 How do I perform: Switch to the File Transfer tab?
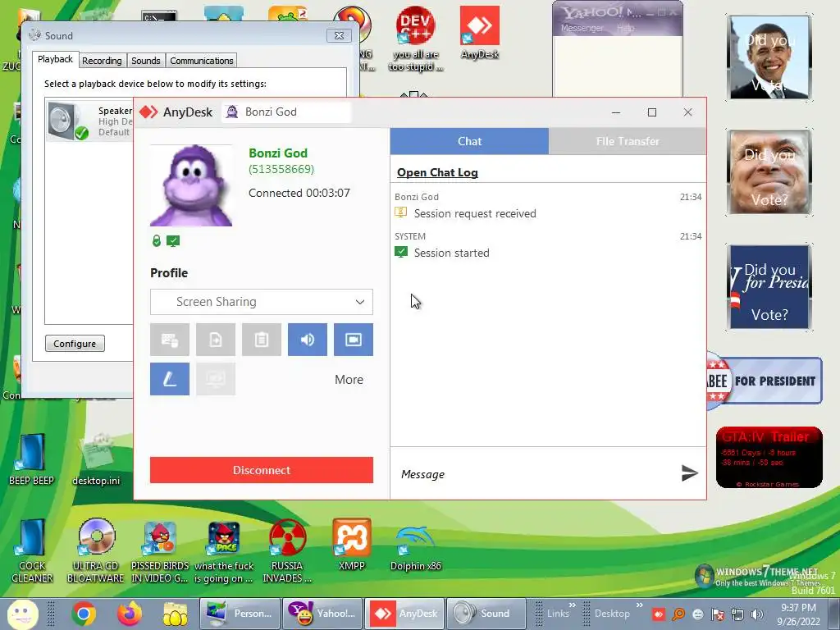click(628, 141)
